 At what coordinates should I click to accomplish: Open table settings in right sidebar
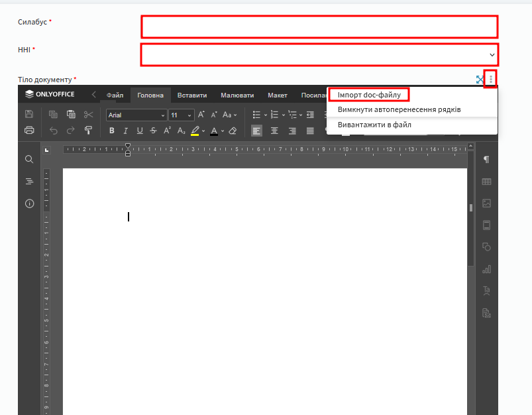486,182
